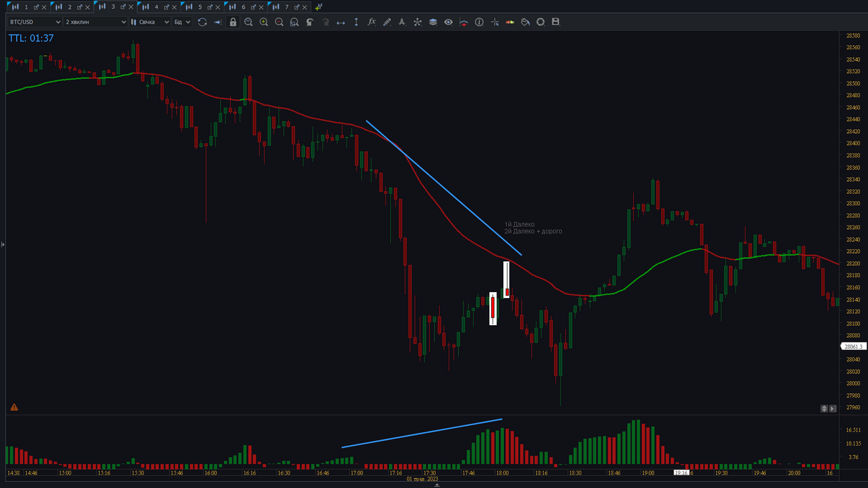Open the paint bucket theme icon
Viewport: 868px width, 488px height.
tap(526, 22)
